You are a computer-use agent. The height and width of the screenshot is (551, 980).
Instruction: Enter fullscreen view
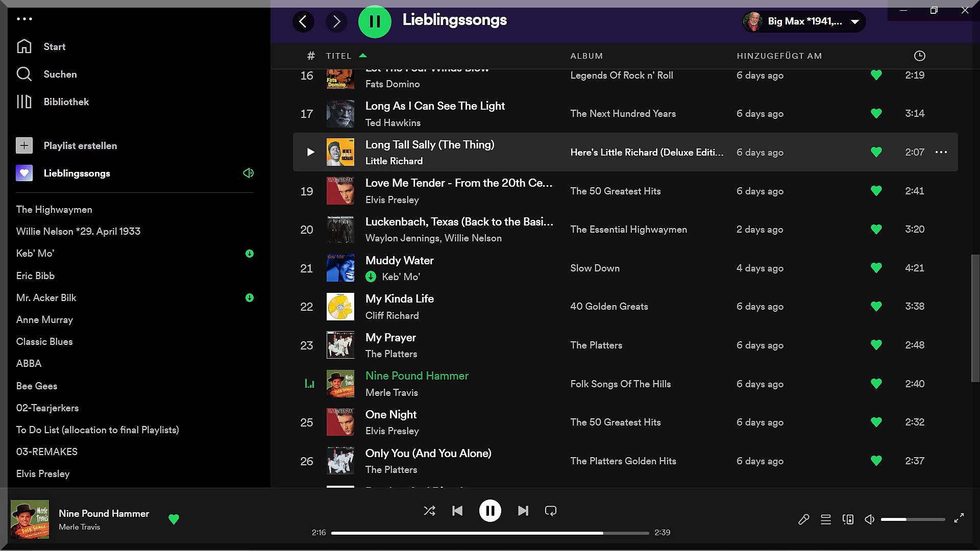pyautogui.click(x=959, y=518)
